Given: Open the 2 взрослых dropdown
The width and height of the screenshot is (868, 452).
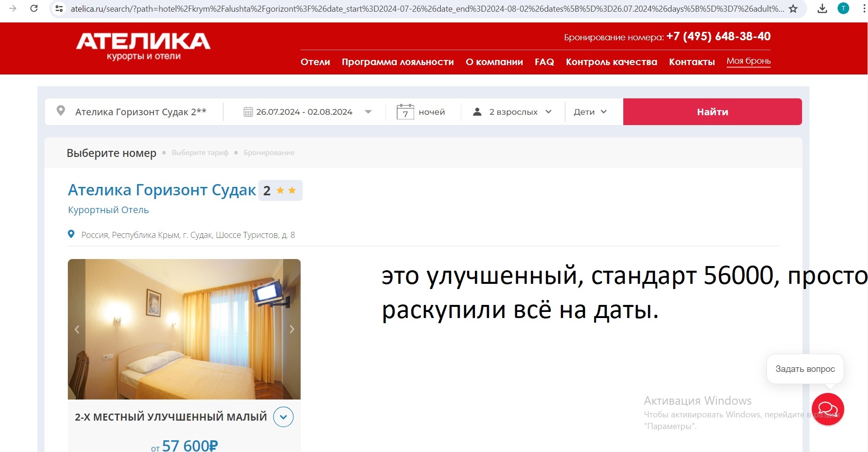Looking at the screenshot, I should coord(521,112).
